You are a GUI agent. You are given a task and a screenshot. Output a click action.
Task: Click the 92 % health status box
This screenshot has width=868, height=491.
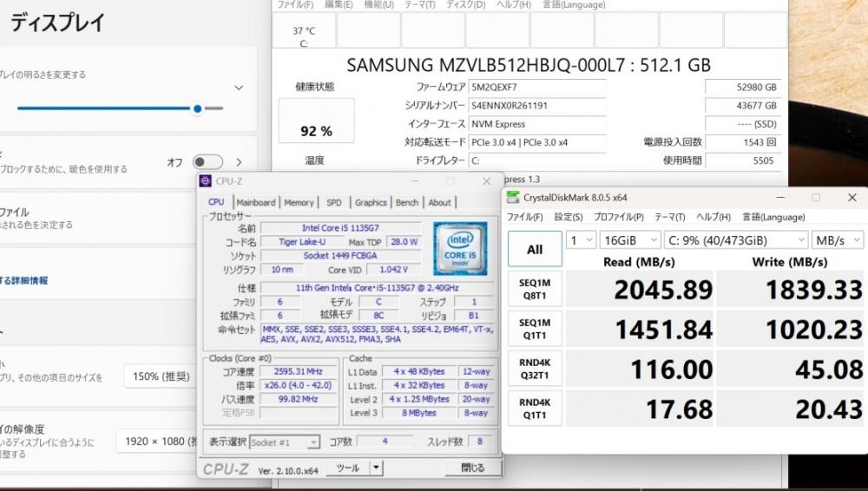point(316,121)
